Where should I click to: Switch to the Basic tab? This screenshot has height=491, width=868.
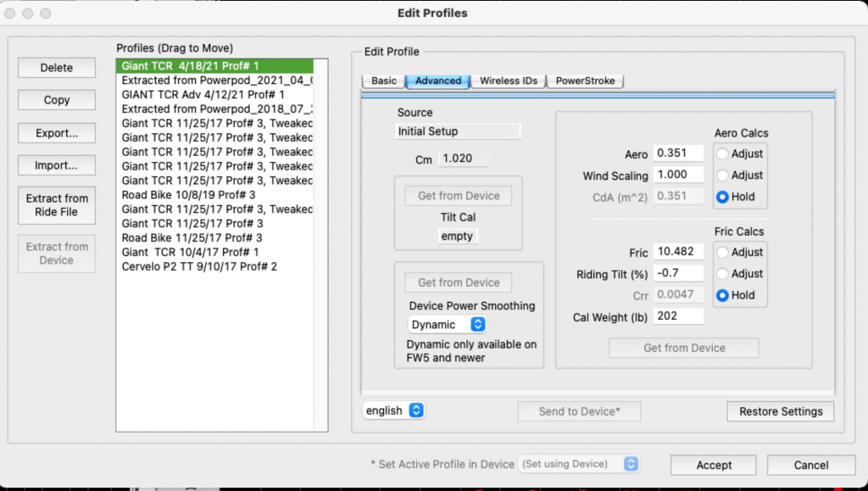[x=383, y=81]
